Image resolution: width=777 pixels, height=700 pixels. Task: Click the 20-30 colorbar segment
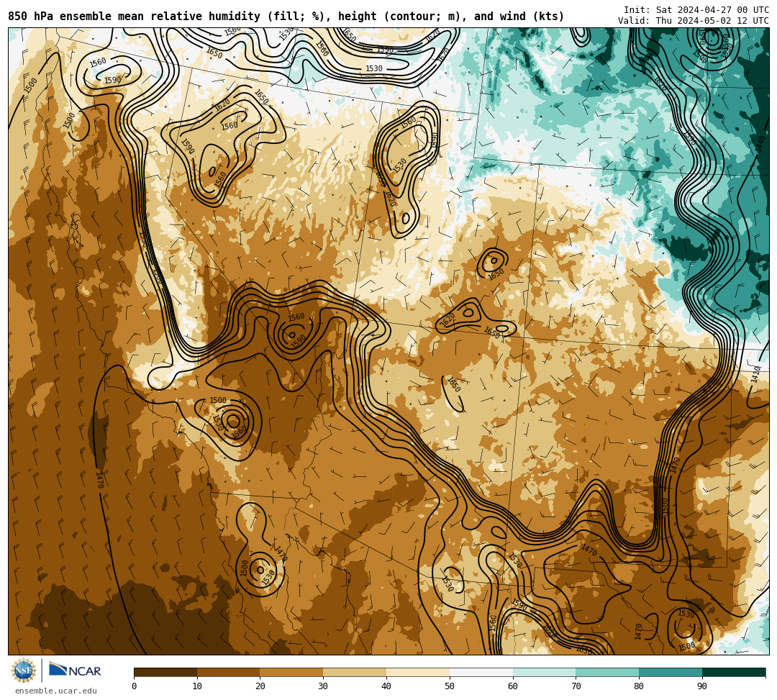[x=292, y=672]
